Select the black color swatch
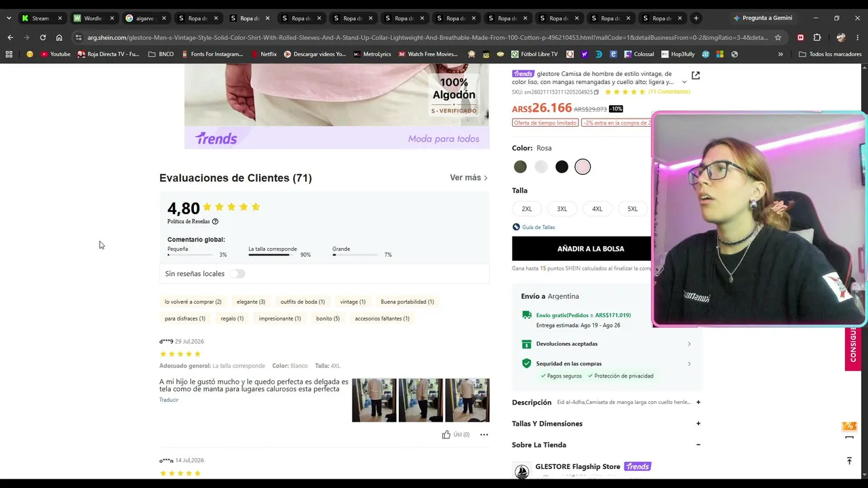This screenshot has width=868, height=488. [562, 167]
